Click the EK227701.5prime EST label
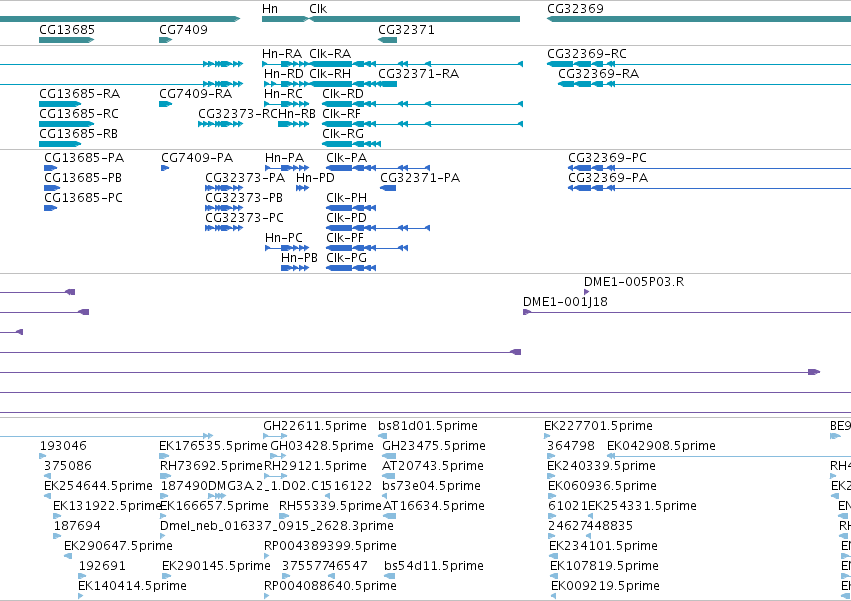The width and height of the screenshot is (851, 601). [x=598, y=426]
